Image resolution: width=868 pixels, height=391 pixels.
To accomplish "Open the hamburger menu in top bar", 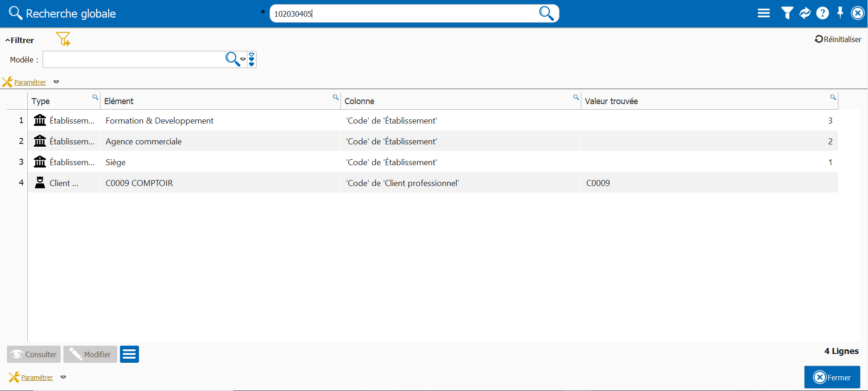I will (x=763, y=13).
